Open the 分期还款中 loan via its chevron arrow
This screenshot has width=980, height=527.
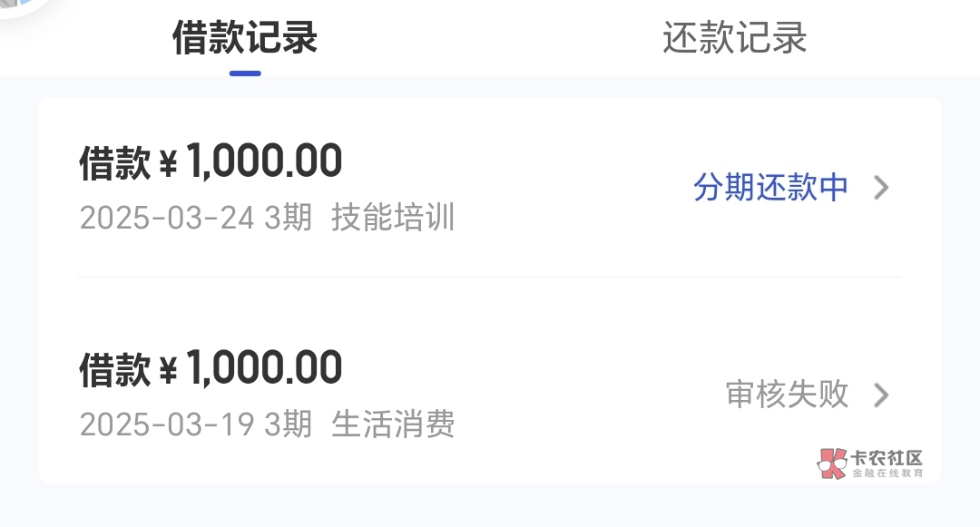click(x=881, y=188)
